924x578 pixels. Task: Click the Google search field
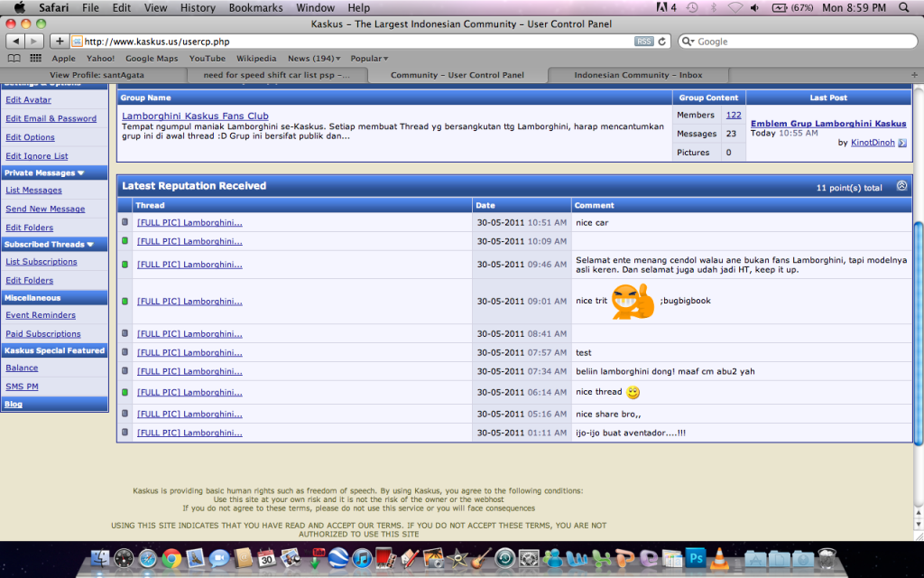click(x=798, y=42)
